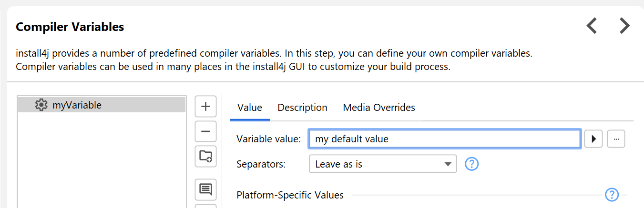Switch to the Media Overrides tab
Image resolution: width=644 pixels, height=208 pixels.
(379, 108)
